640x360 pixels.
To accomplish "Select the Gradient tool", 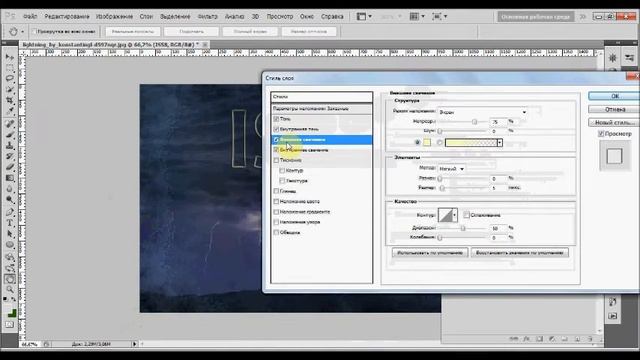I will (x=10, y=178).
